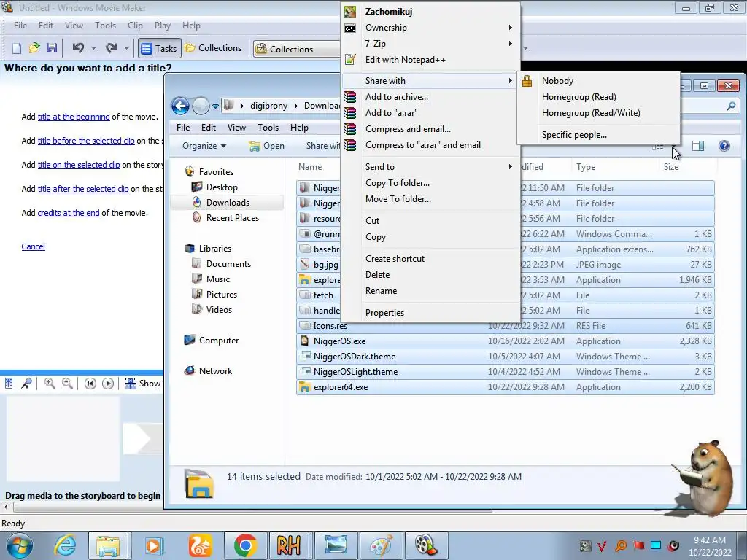This screenshot has width=747, height=560.
Task: Click the Open button in Explorer toolbar
Action: tap(267, 146)
